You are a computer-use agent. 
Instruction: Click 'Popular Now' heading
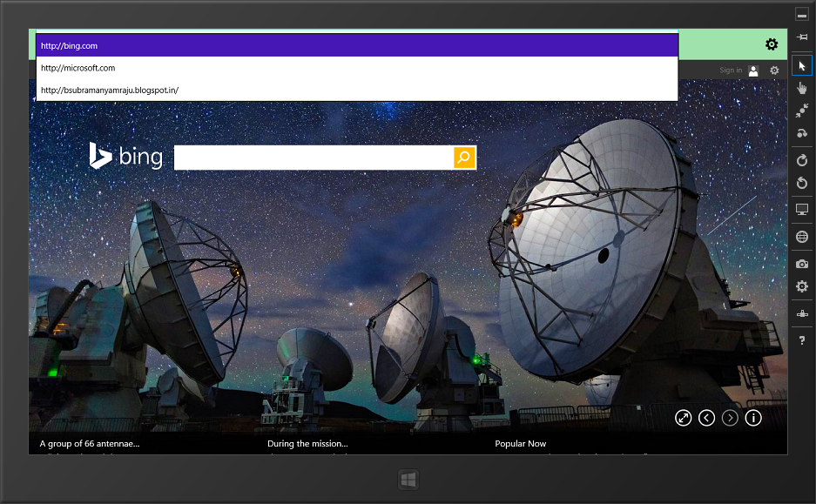tap(521, 444)
